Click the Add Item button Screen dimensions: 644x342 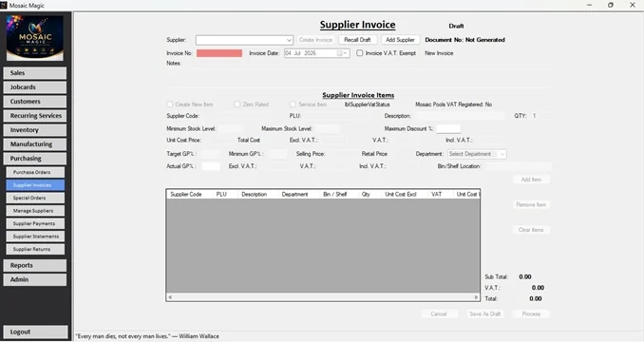(531, 180)
